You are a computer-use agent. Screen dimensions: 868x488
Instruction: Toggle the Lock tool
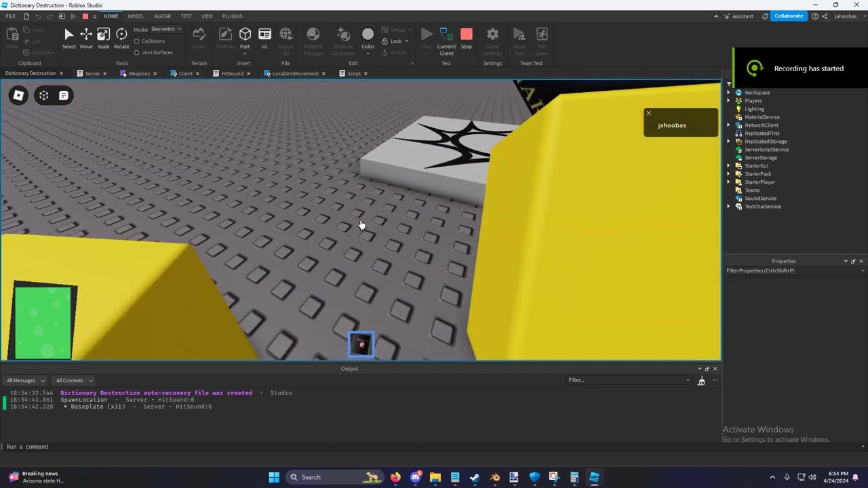(395, 41)
